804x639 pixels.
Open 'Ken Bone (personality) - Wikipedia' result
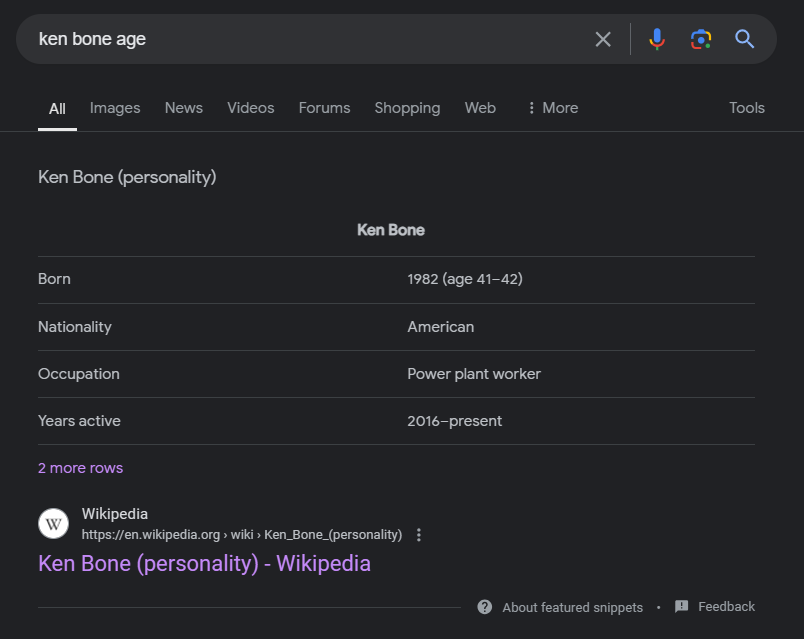tap(204, 563)
